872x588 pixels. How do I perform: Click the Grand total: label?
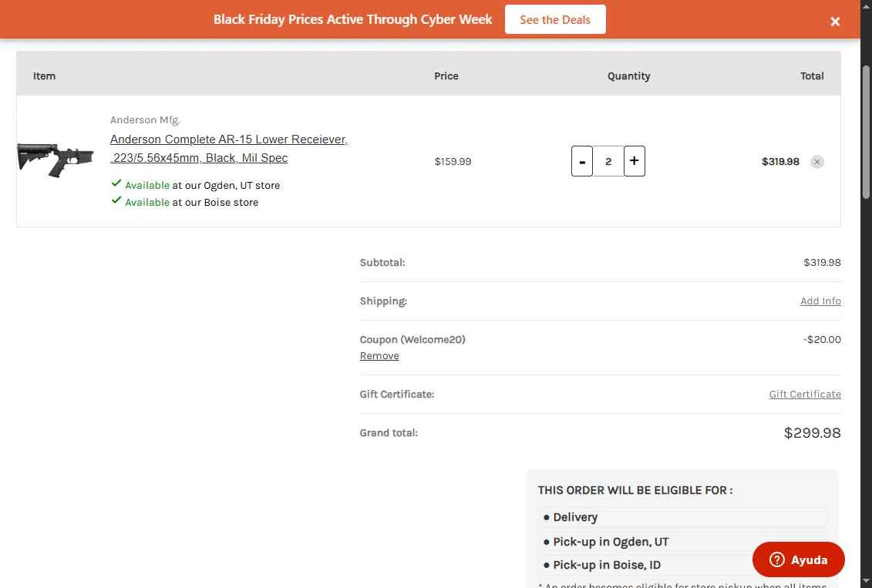pyautogui.click(x=389, y=432)
